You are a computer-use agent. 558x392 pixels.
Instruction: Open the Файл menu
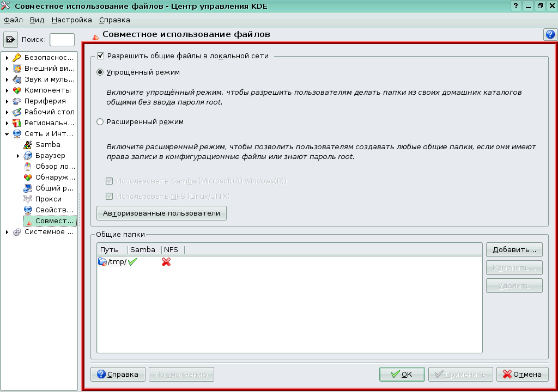click(13, 20)
